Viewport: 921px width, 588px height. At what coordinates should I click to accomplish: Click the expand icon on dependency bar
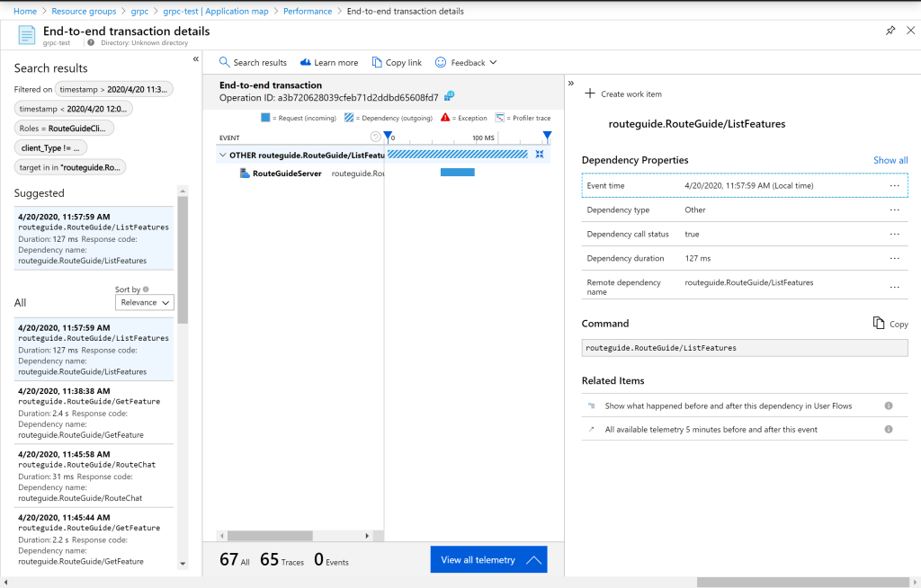click(539, 155)
